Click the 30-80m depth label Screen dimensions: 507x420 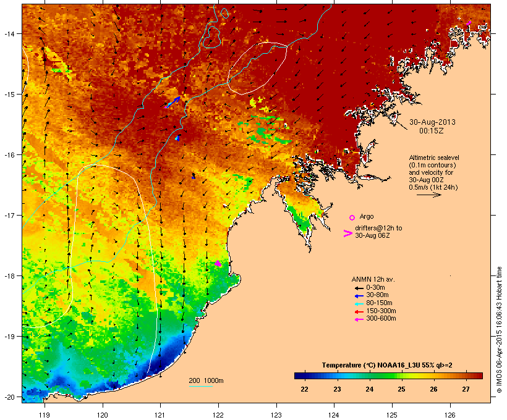pos(377,295)
